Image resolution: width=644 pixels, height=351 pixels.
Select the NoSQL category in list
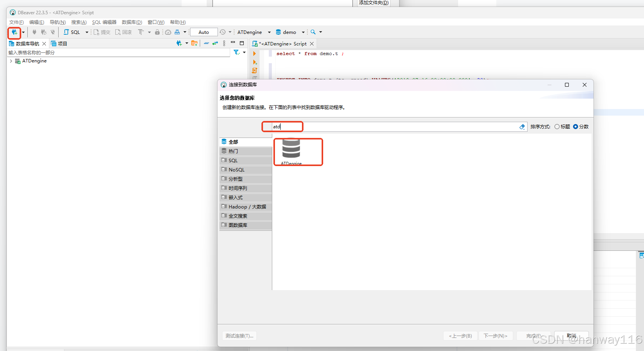click(236, 170)
